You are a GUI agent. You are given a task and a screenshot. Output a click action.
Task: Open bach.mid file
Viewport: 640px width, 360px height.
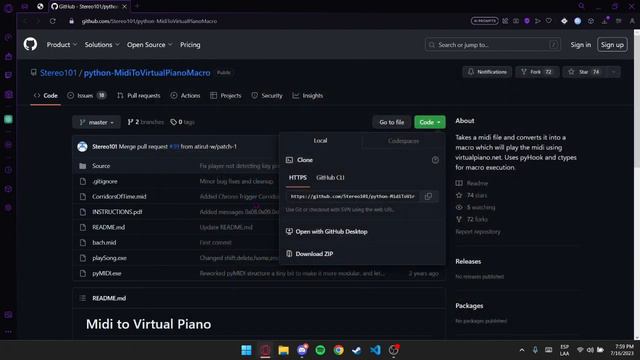[104, 242]
